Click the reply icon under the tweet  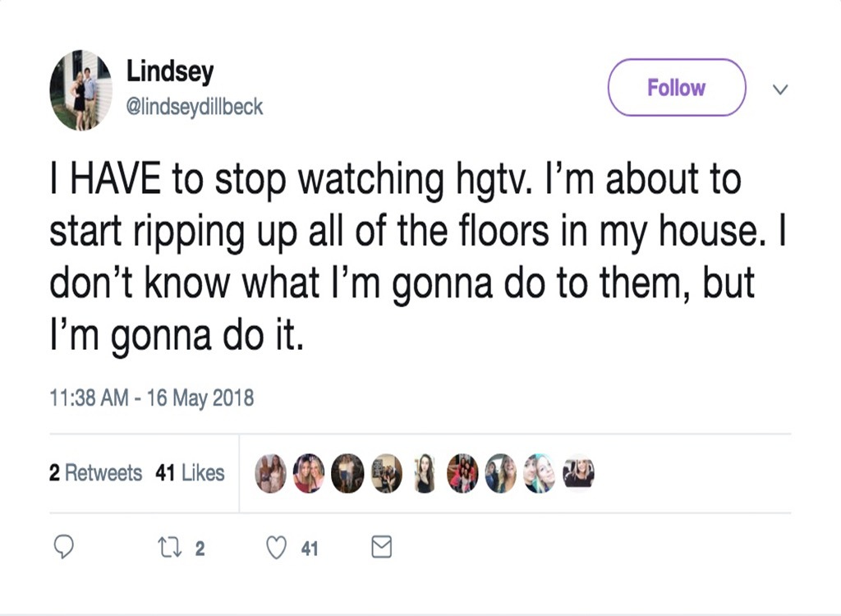tap(66, 545)
